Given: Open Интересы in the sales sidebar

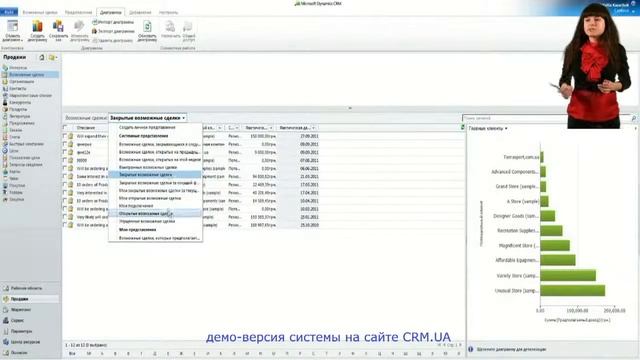Looking at the screenshot, I should (x=18, y=68).
